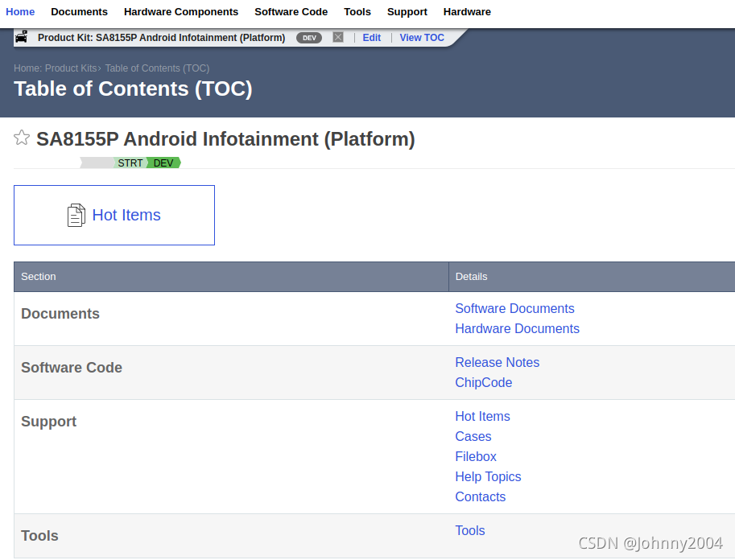
Task: Click the Product Kits breadcrumb
Action: [71, 68]
